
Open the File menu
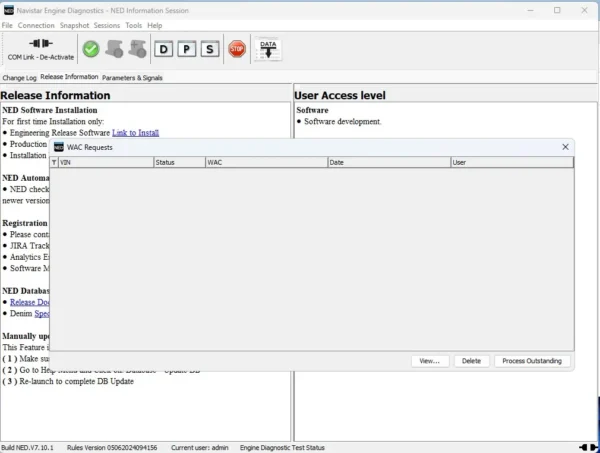[7, 25]
